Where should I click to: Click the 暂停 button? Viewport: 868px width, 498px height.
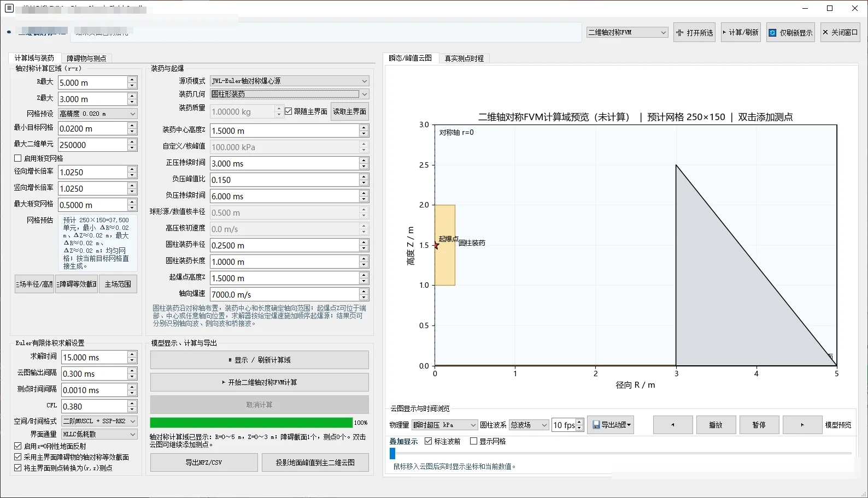pos(759,425)
